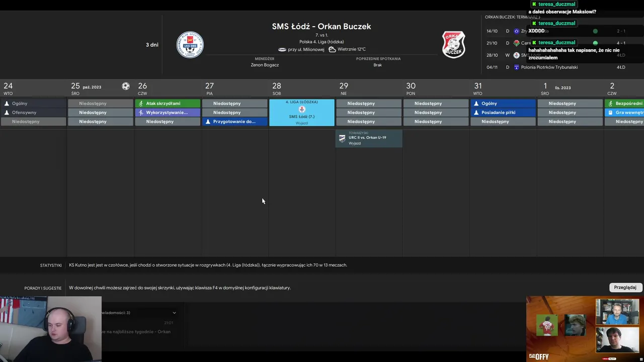Open the SMS Łódź - Orkan Buczek match title
The height and width of the screenshot is (362, 644).
[x=321, y=27]
